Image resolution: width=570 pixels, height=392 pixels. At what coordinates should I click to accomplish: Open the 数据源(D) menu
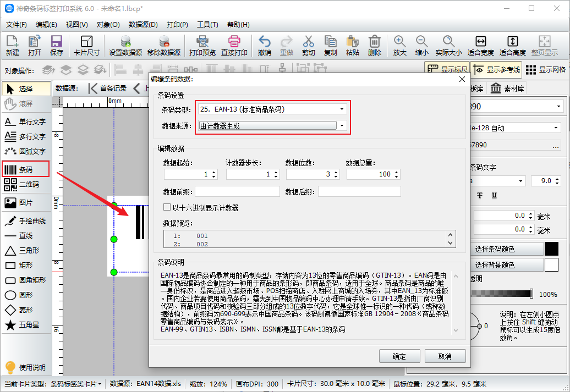pos(143,25)
